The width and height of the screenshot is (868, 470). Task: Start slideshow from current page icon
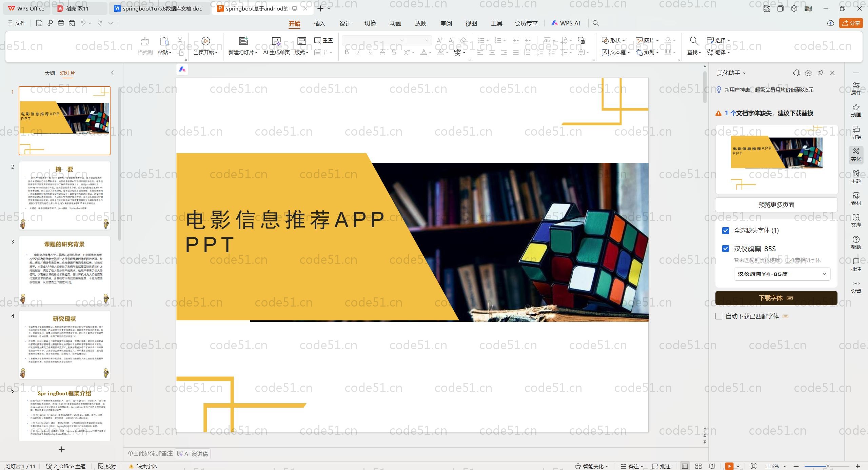tap(205, 41)
